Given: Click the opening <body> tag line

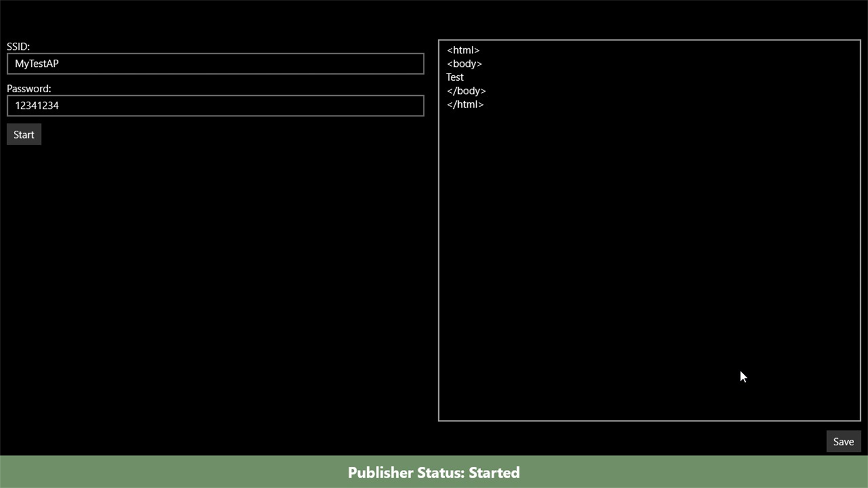Looking at the screenshot, I should pos(464,64).
